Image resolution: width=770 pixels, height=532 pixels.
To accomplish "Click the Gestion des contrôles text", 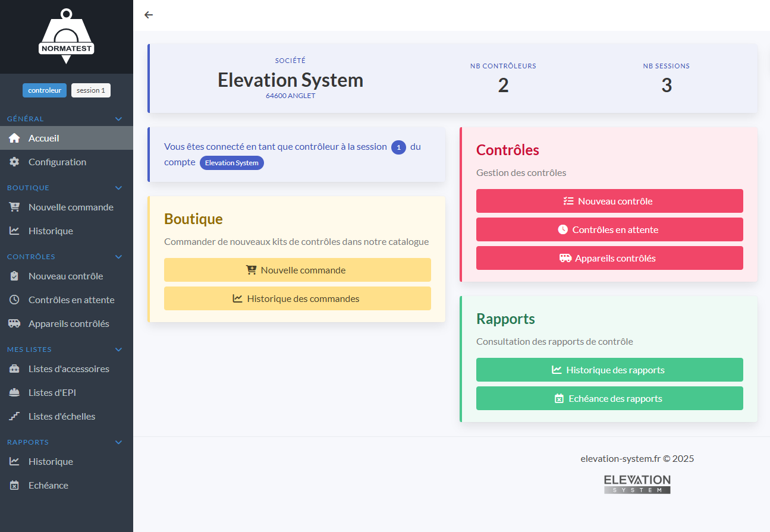I will click(521, 173).
